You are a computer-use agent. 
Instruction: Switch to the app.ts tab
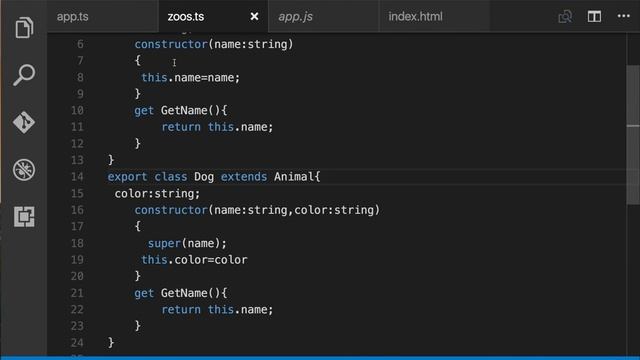(73, 17)
